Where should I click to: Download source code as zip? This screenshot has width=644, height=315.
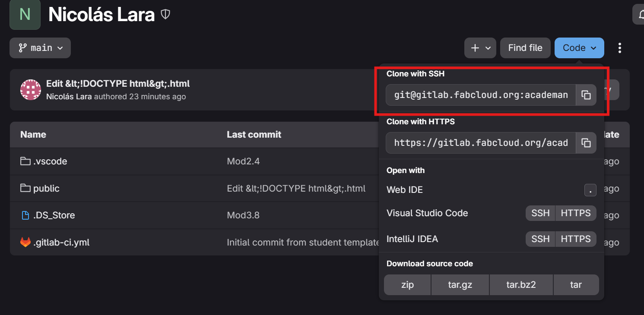click(x=407, y=285)
